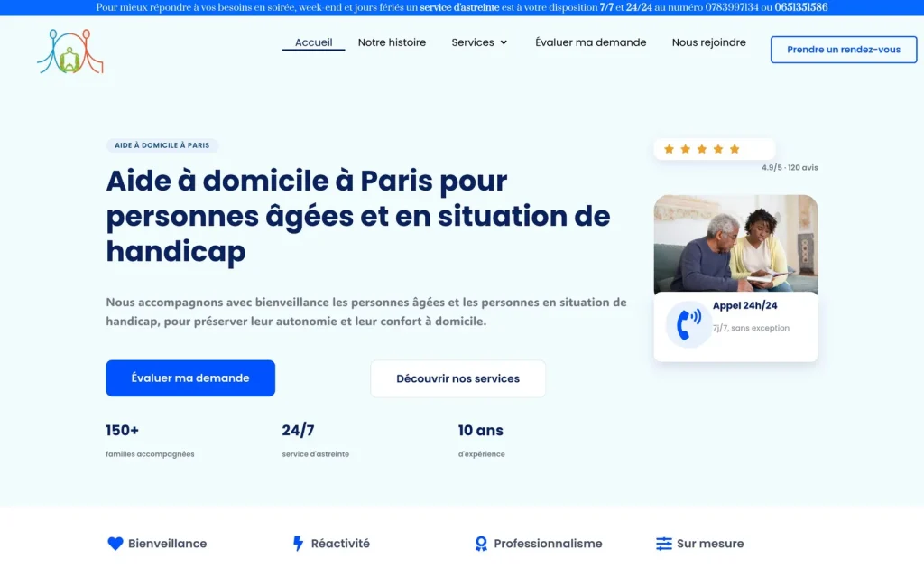The height and width of the screenshot is (578, 924).
Task: Click Prendre un rendez-vous button
Action: pyautogui.click(x=844, y=50)
